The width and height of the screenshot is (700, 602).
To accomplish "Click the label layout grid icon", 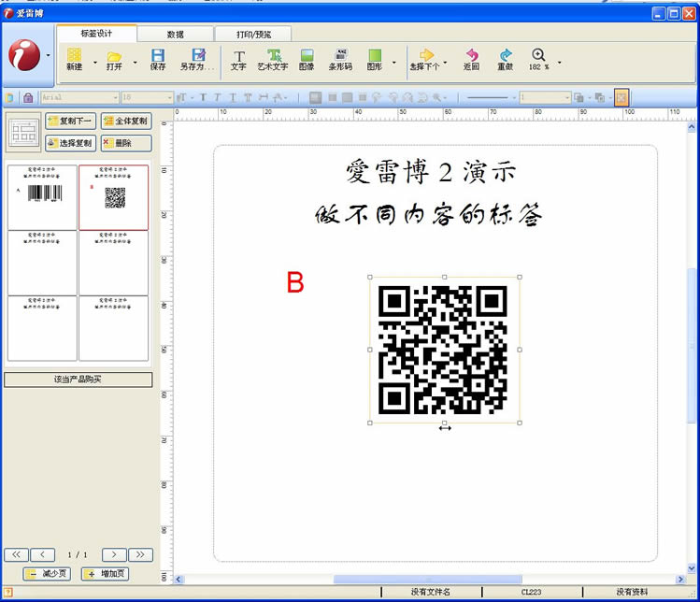I will pyautogui.click(x=23, y=132).
